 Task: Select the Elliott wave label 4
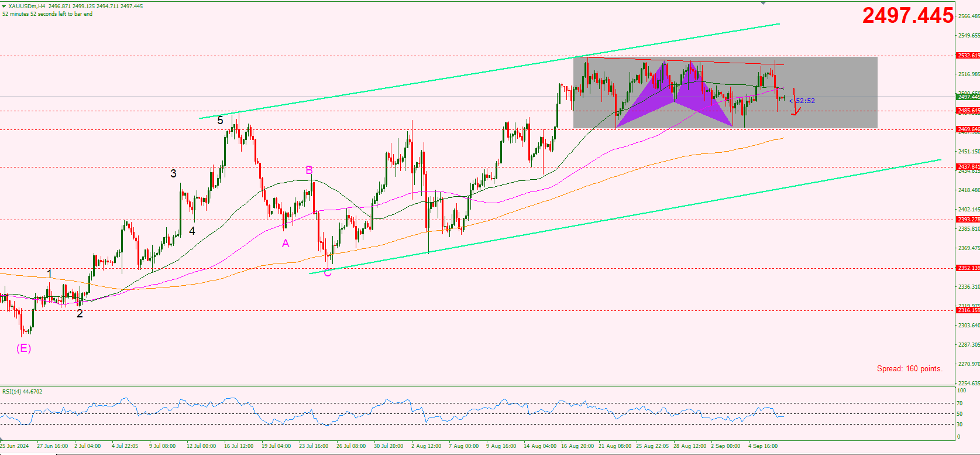[192, 231]
